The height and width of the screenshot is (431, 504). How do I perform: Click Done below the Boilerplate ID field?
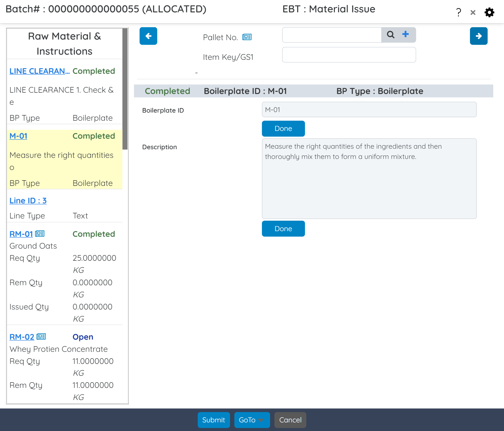pos(283,128)
